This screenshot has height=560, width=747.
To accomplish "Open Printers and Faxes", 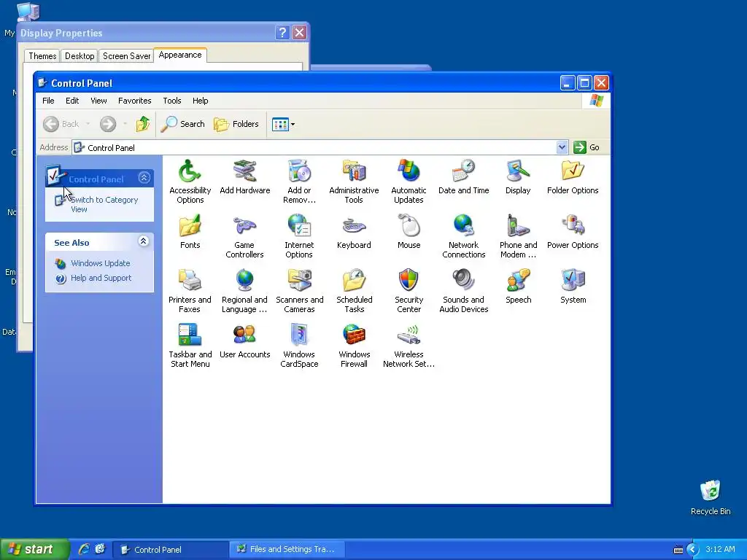I will point(190,291).
